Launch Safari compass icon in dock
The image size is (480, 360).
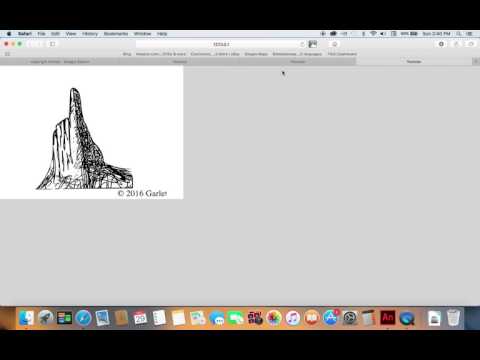tap(83, 318)
